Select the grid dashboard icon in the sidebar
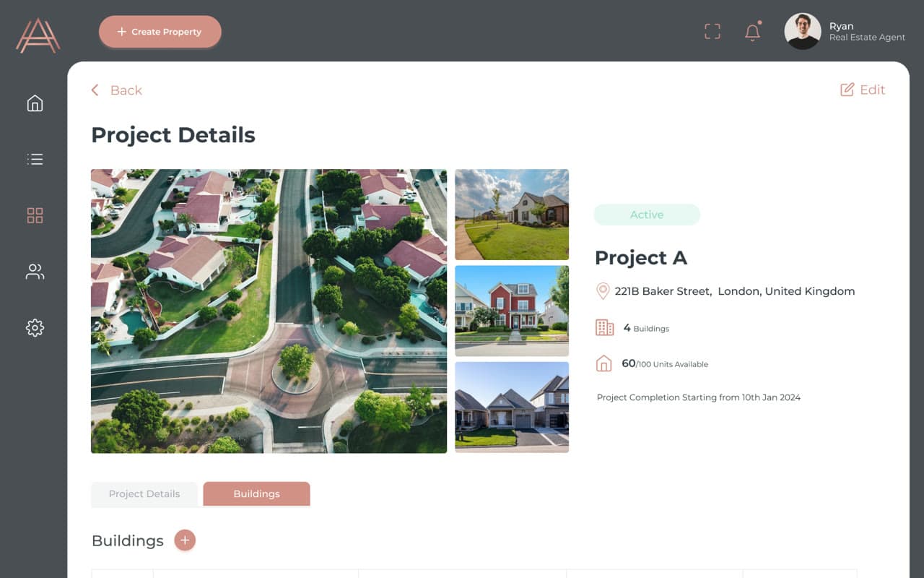This screenshot has width=924, height=578. 35,215
